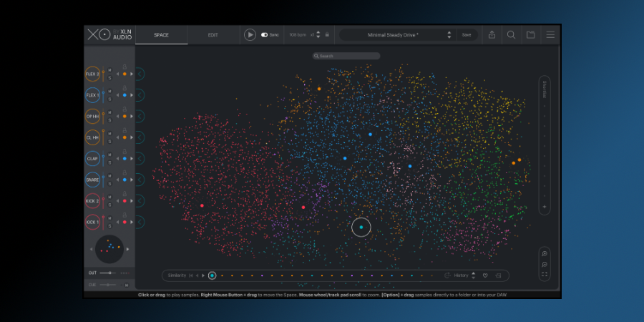Open the Minimal Steady Drive preset dropdown
Viewport: 644px width, 322px height.
click(449, 35)
